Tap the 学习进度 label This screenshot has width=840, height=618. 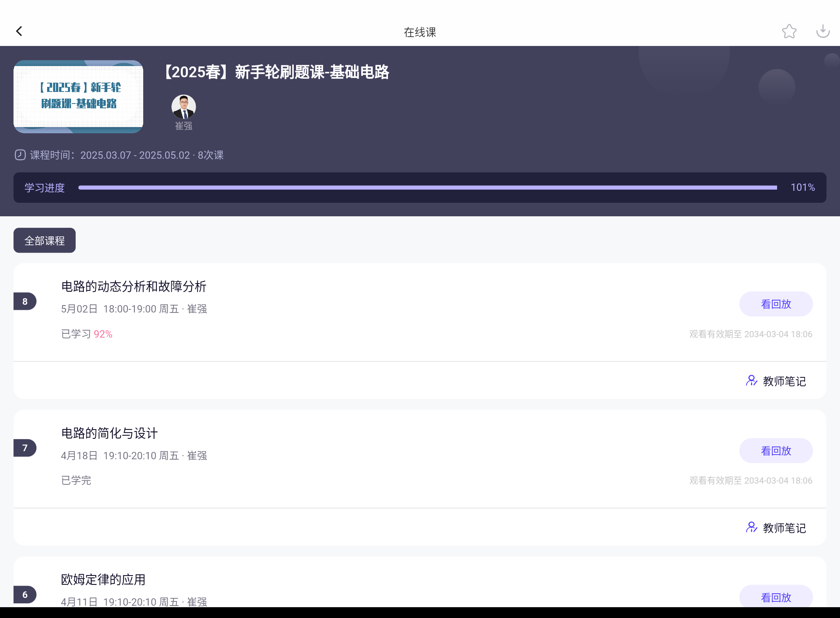tap(44, 188)
